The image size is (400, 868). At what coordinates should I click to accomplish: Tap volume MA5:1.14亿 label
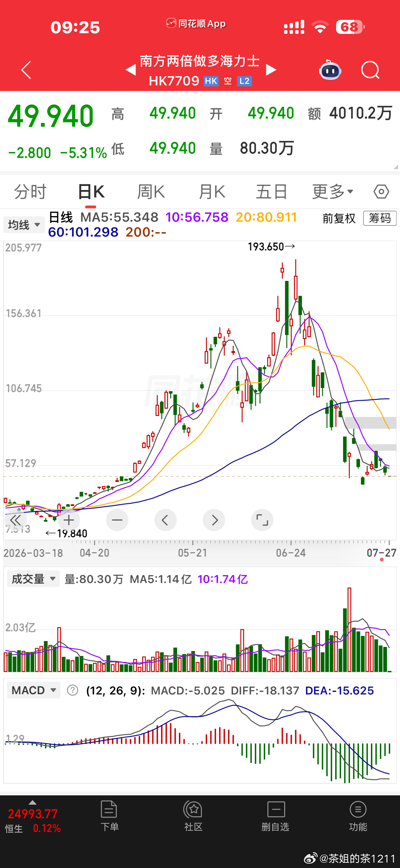click(161, 579)
